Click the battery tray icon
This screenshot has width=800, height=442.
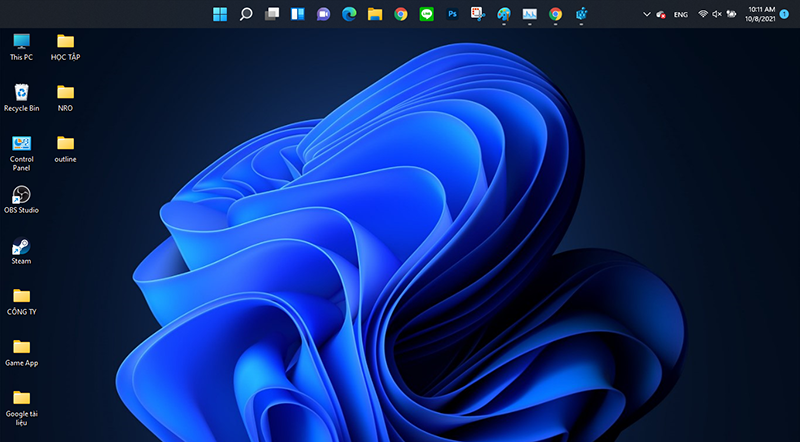pyautogui.click(x=731, y=14)
